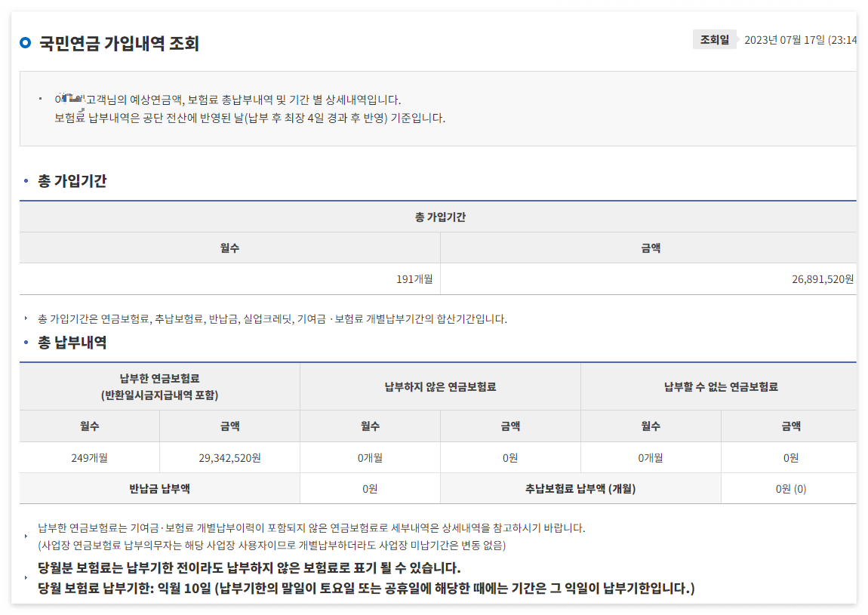
Task: Click the 249개월 paid months cell
Action: click(89, 457)
